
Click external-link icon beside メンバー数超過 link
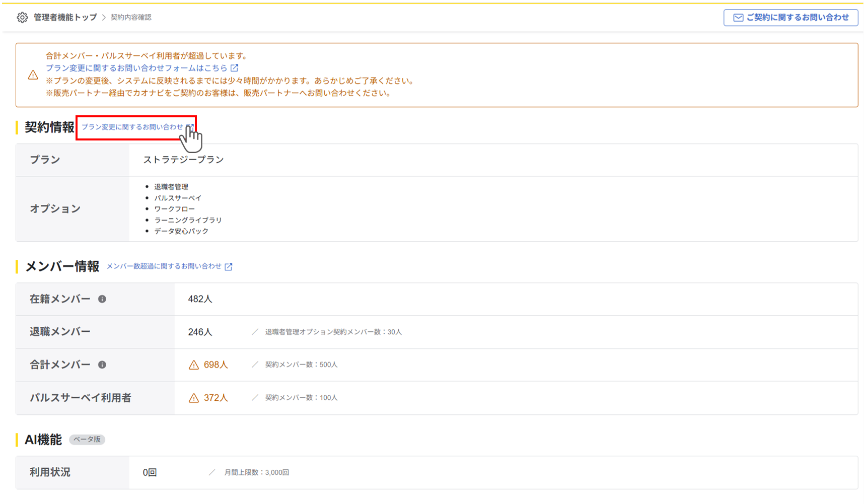tap(229, 266)
